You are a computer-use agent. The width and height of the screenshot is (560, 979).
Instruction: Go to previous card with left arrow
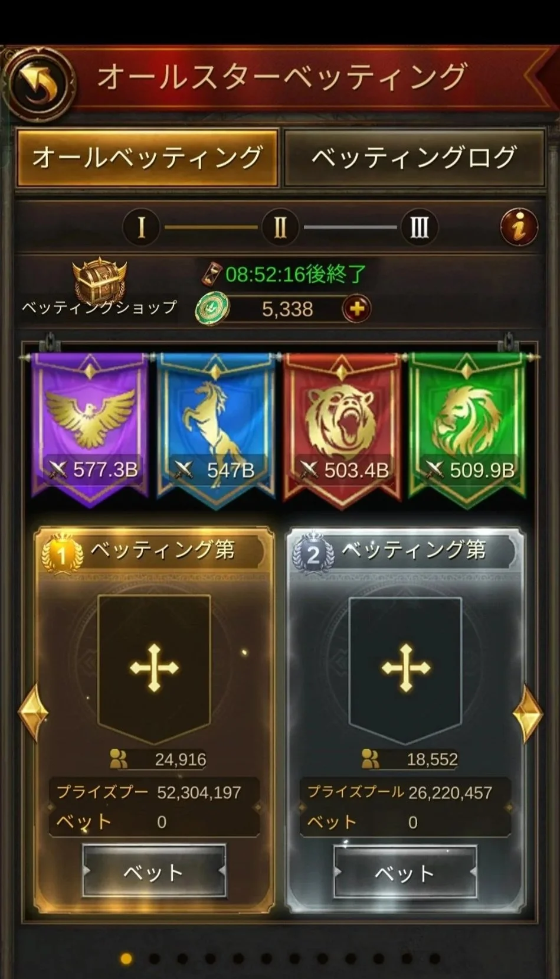click(32, 713)
